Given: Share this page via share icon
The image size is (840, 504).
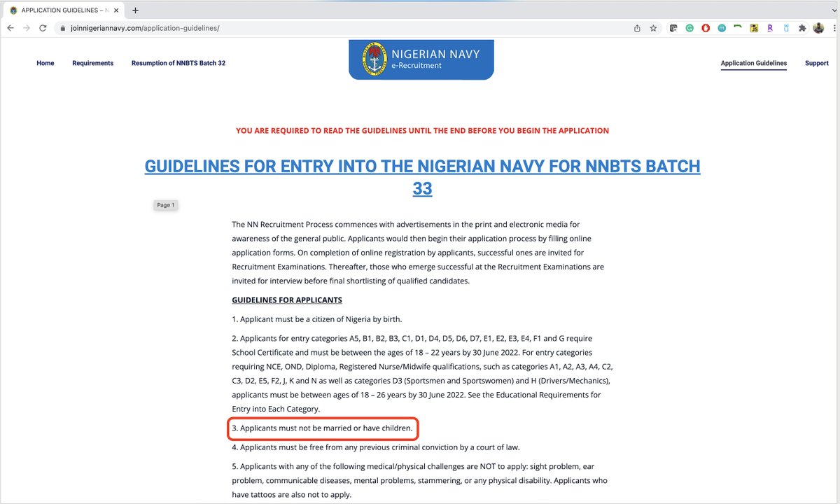Looking at the screenshot, I should (x=637, y=28).
